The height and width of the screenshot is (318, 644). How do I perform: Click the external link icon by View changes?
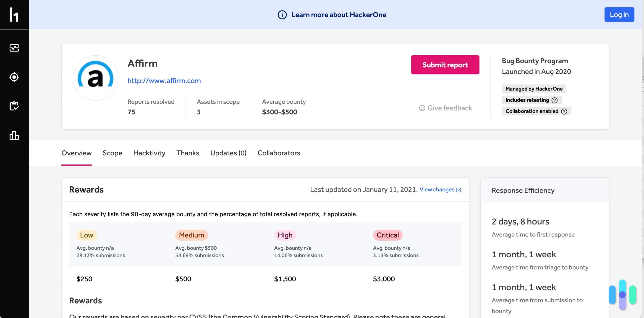coord(458,190)
